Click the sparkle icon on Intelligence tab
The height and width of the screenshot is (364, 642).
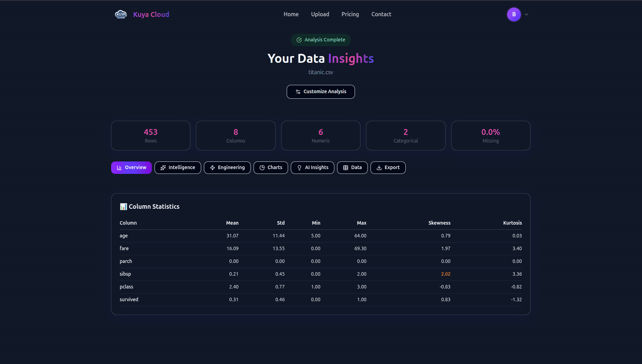point(163,168)
